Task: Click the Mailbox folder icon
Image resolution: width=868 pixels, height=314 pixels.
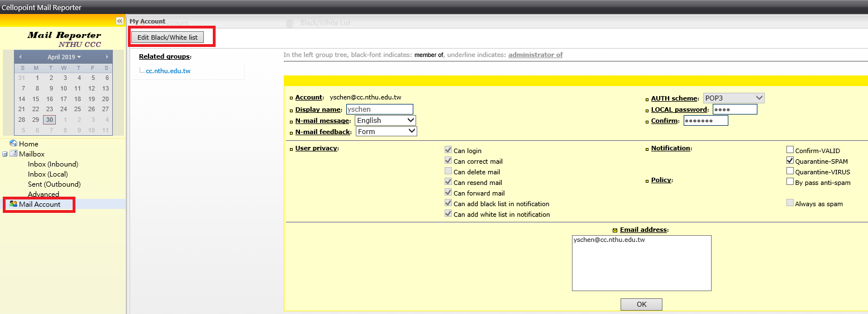Action: click(x=13, y=154)
